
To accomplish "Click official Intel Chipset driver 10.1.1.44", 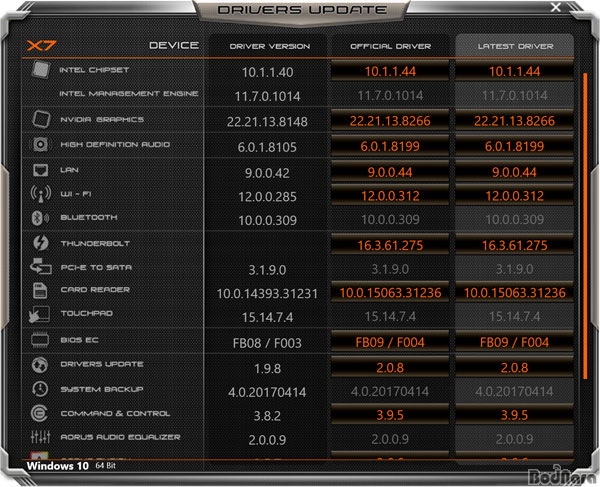I will pyautogui.click(x=390, y=71).
